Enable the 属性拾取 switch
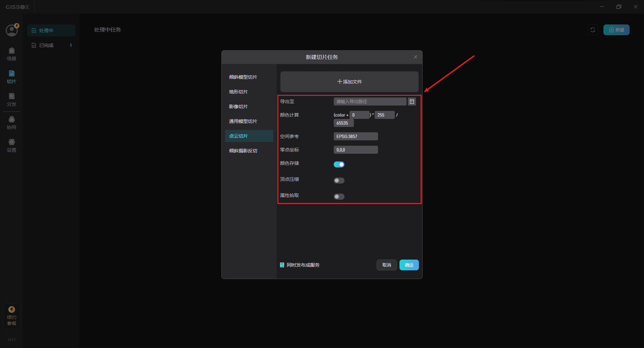This screenshot has height=348, width=644. click(339, 197)
